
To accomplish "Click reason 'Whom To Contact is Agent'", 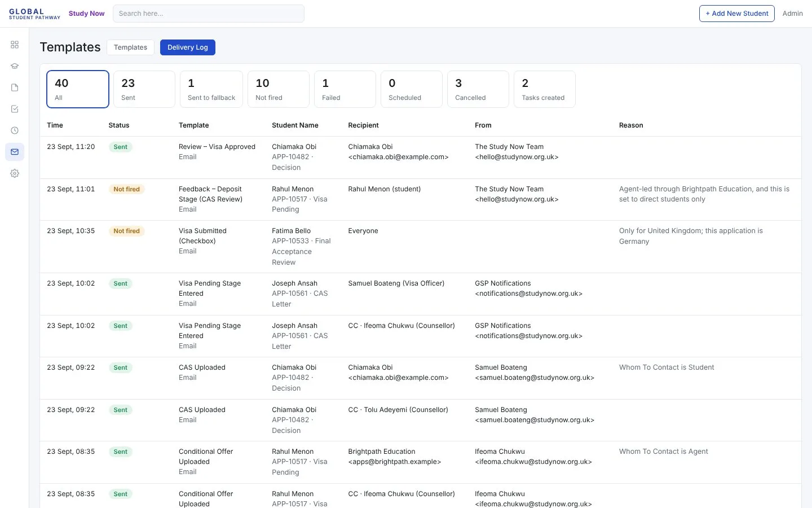I will point(664,452).
